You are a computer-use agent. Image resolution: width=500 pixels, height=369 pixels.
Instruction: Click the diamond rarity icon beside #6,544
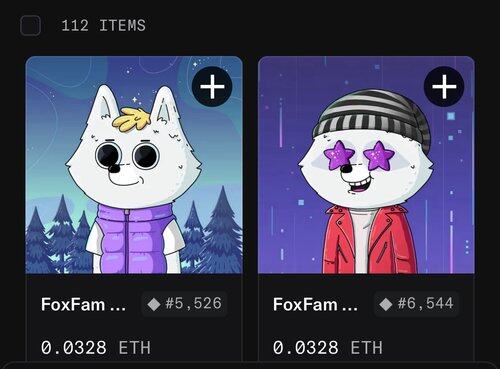[386, 304]
